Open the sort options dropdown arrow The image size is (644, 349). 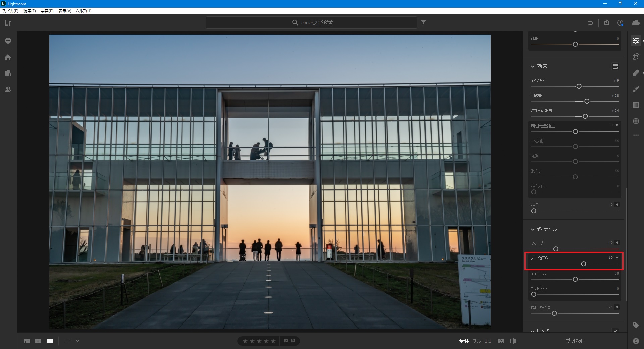pyautogui.click(x=78, y=341)
